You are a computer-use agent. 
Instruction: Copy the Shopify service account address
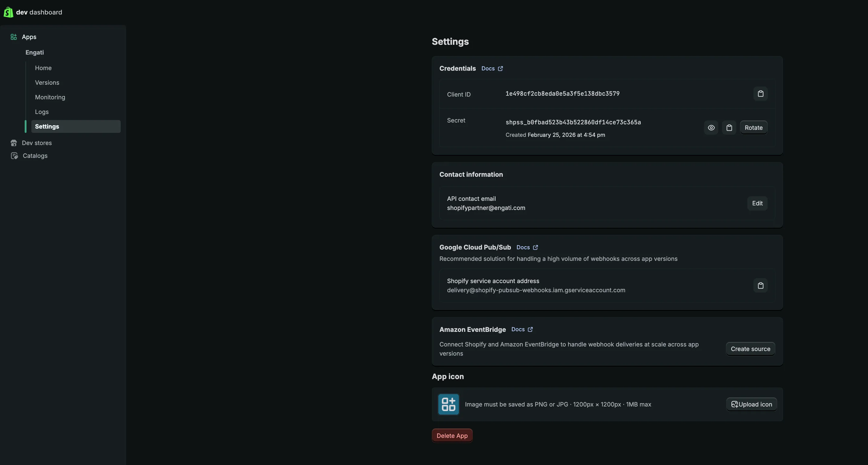[760, 286]
